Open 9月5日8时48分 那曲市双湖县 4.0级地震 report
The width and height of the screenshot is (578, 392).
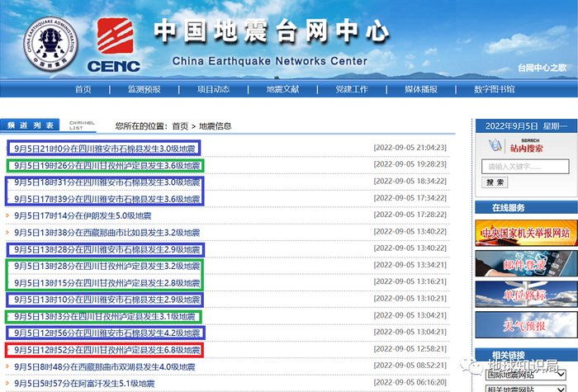(105, 367)
